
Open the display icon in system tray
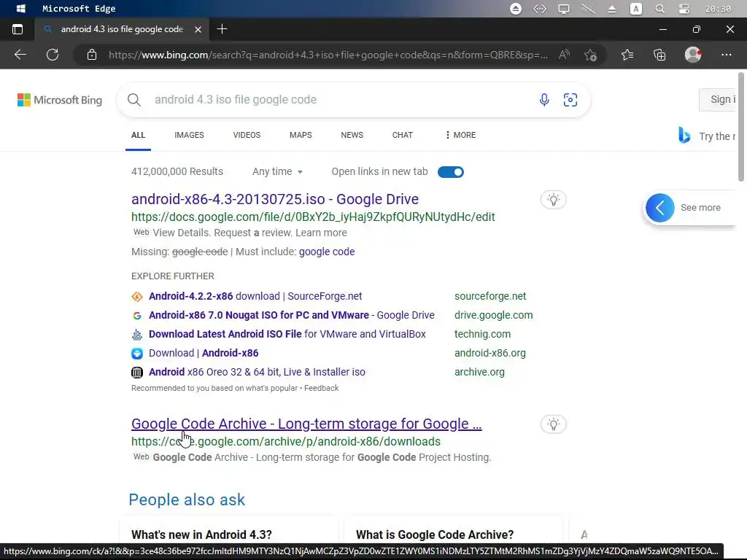click(564, 9)
